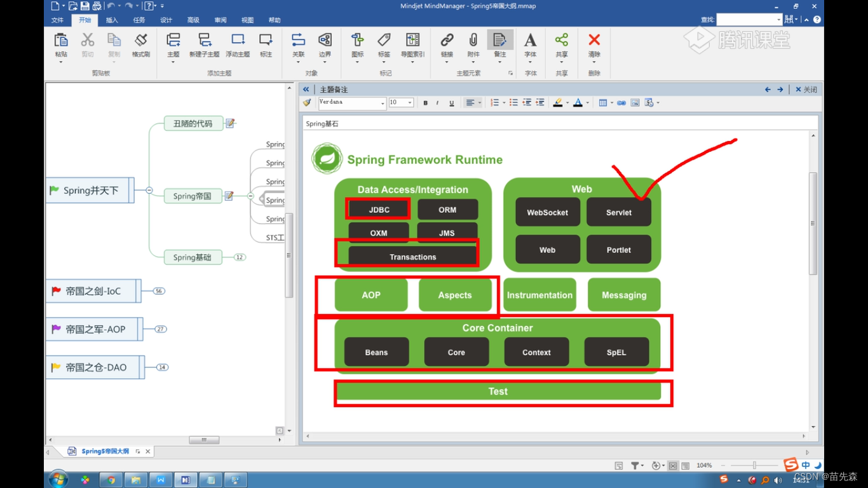Open the filter funnel icon in status bar
Screen dimensions: 868x488
(635, 466)
